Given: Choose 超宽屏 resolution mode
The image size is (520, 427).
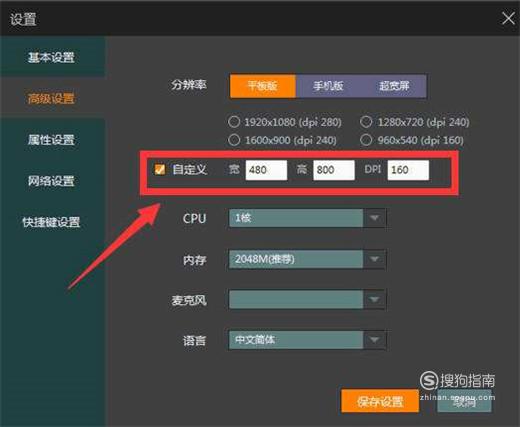Looking at the screenshot, I should [394, 86].
